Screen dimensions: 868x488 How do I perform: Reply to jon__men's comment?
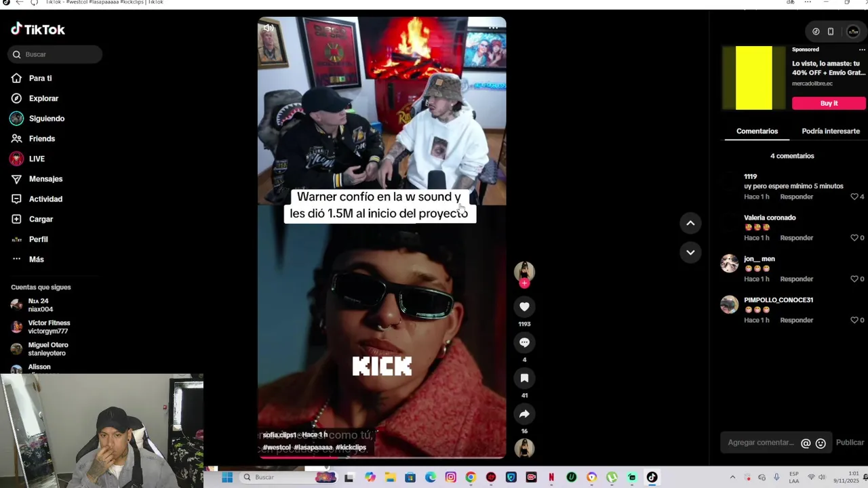(x=796, y=279)
